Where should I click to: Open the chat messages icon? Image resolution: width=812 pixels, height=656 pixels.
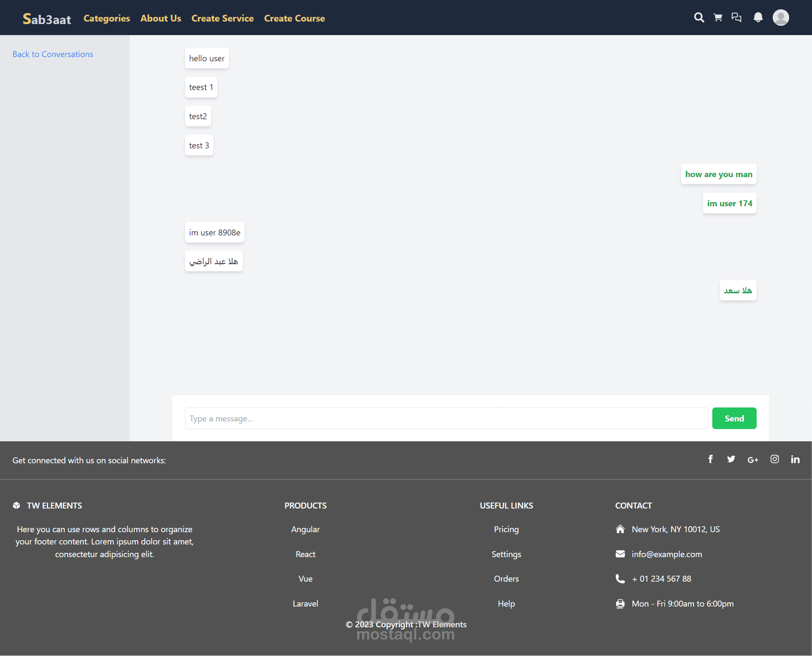[x=736, y=18]
